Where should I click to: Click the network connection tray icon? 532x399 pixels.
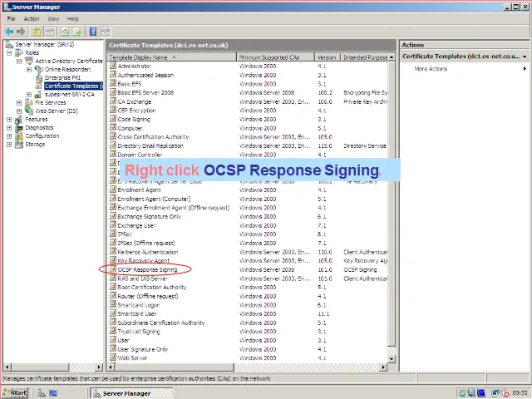[x=495, y=393]
